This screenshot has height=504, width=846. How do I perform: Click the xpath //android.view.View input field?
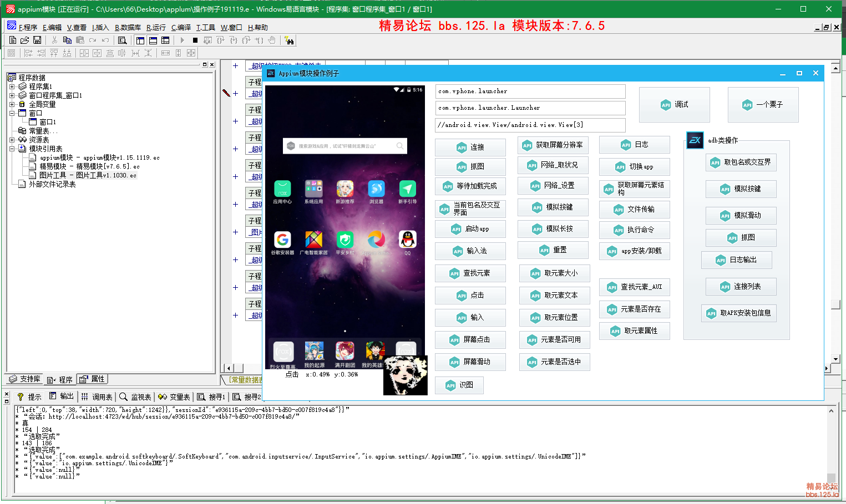pyautogui.click(x=530, y=125)
